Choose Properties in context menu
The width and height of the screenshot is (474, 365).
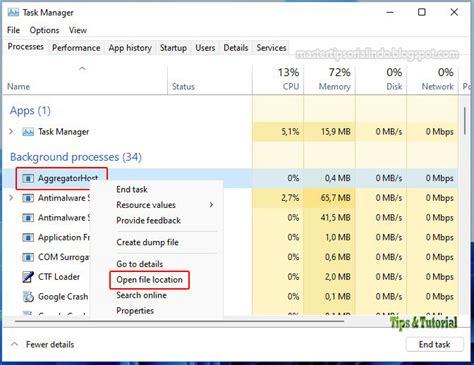click(135, 310)
